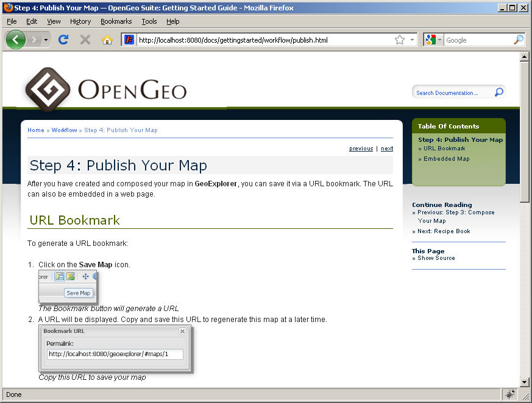Reload the page with the refresh icon
This screenshot has width=532, height=403.
[x=63, y=40]
